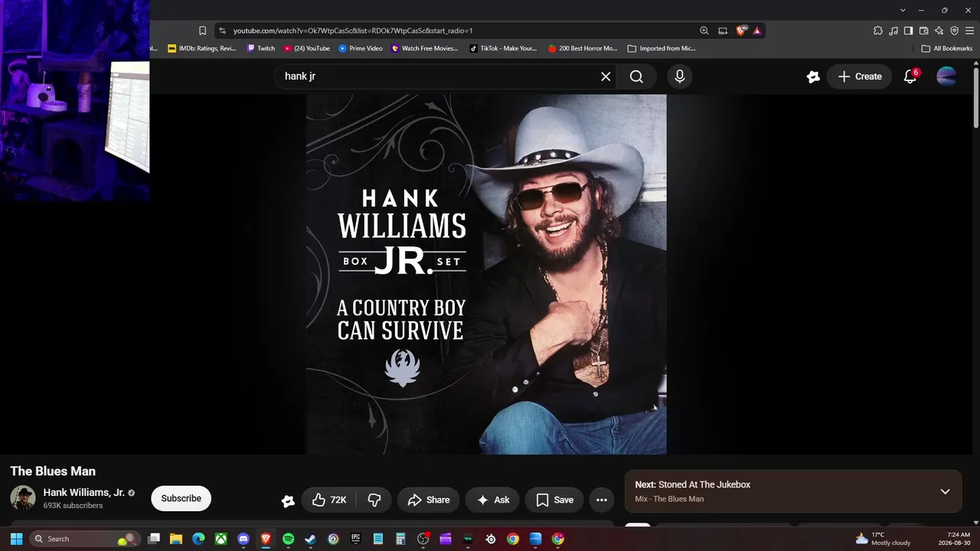Open Discord from taskbar

pyautogui.click(x=243, y=539)
